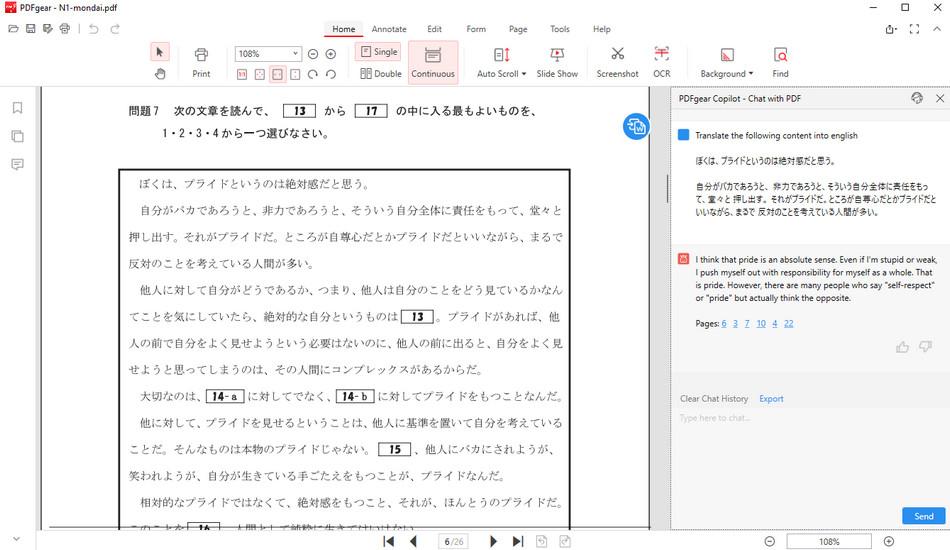Switch to Double page view
Viewport: 950px width, 550px height.
click(x=380, y=73)
